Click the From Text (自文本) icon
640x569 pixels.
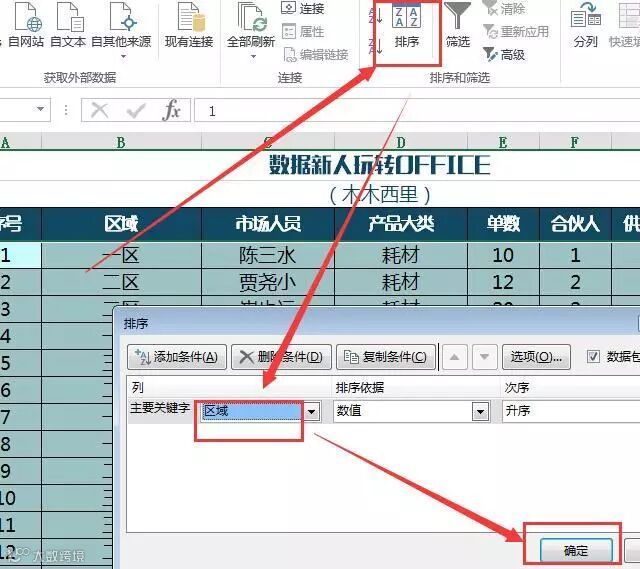pos(68,24)
